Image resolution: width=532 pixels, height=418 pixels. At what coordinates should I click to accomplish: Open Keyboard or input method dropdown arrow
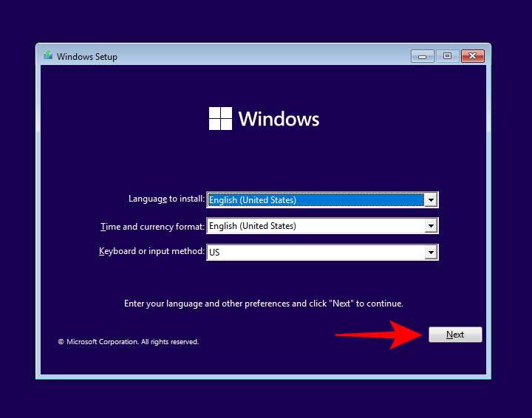coord(431,253)
